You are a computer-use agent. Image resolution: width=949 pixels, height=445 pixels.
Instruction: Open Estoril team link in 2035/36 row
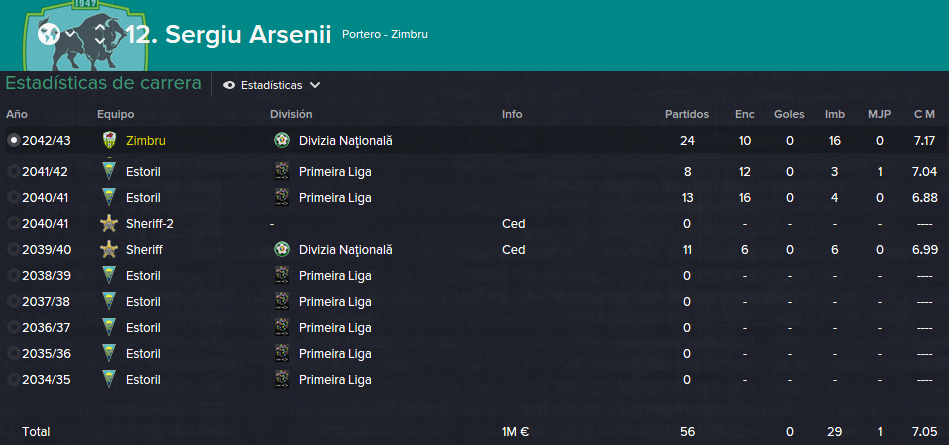coord(143,354)
